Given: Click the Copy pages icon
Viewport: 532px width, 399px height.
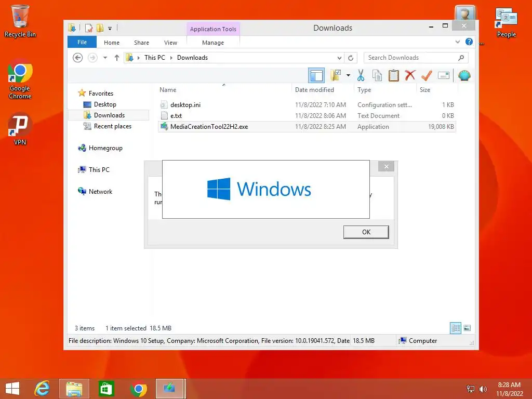Looking at the screenshot, I should click(377, 75).
